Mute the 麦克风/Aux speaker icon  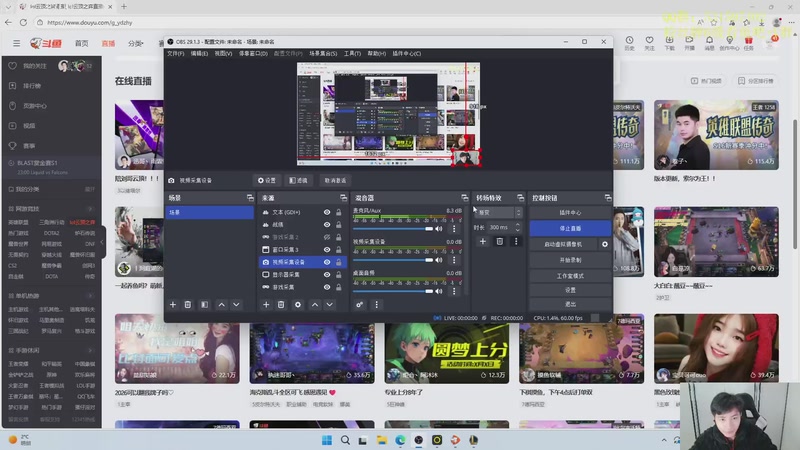[x=439, y=229]
